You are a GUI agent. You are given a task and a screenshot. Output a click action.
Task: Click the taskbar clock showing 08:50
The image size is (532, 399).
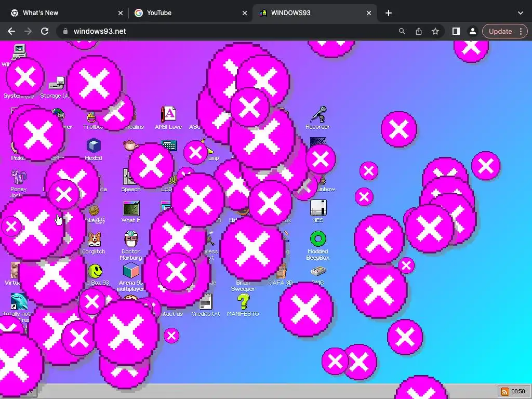click(518, 392)
